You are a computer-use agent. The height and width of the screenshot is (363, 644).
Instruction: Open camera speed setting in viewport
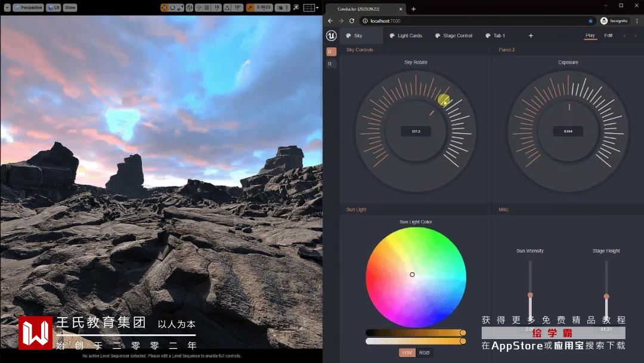pyautogui.click(x=283, y=7)
